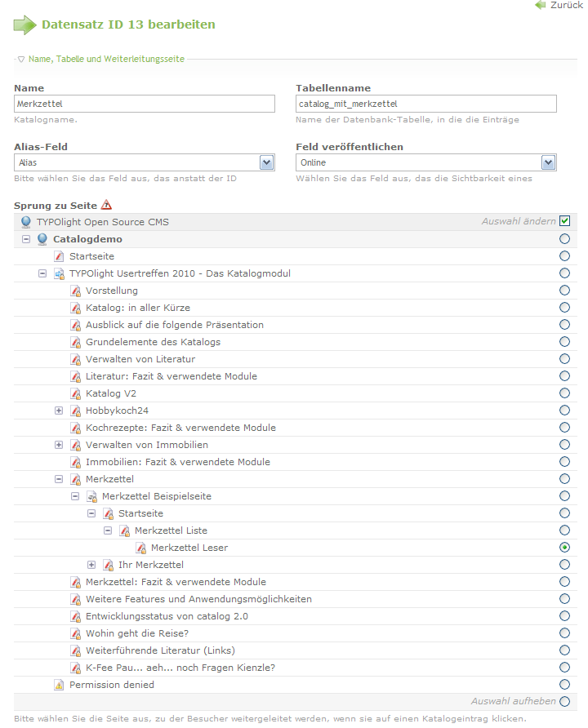Image resolution: width=588 pixels, height=728 pixels.
Task: Toggle the Auswahl ändern checkbox
Action: pyautogui.click(x=564, y=221)
